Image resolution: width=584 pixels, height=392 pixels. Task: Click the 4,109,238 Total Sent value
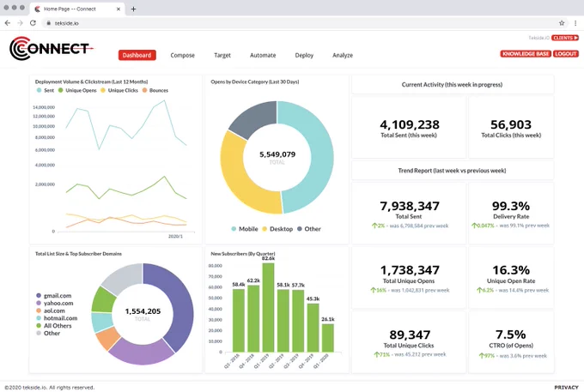coord(410,124)
